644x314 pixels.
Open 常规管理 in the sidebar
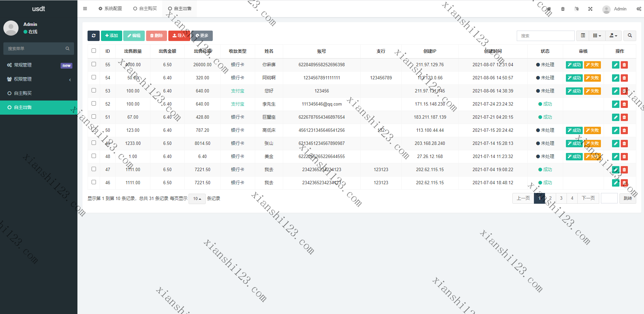tap(39, 65)
